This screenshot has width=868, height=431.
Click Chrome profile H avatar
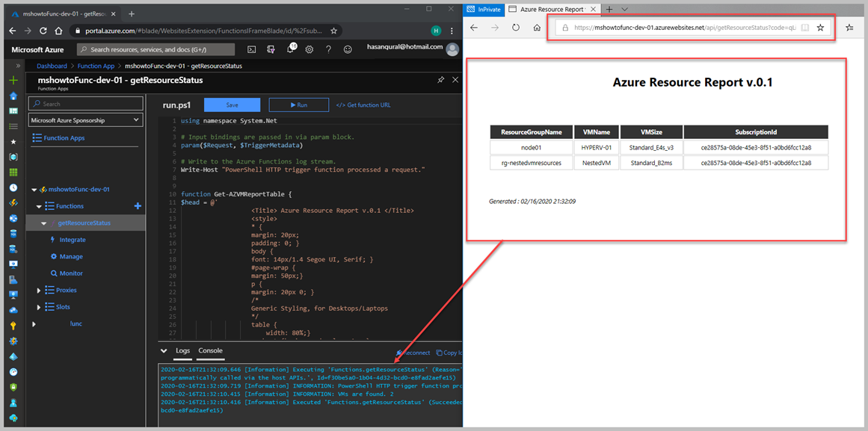436,31
